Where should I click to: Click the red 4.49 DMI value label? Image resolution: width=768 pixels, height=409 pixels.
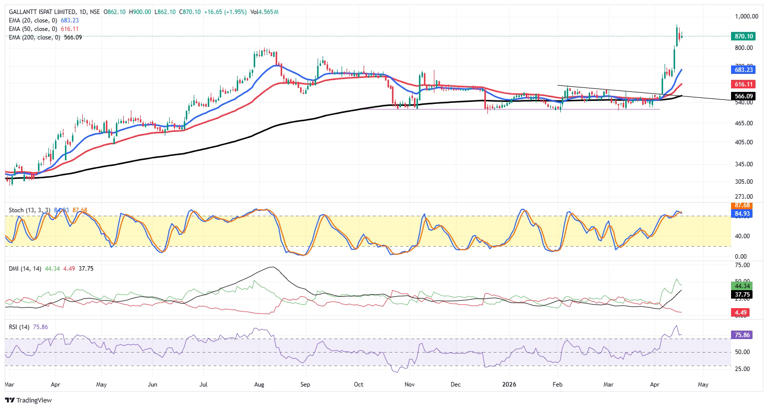[x=742, y=312]
